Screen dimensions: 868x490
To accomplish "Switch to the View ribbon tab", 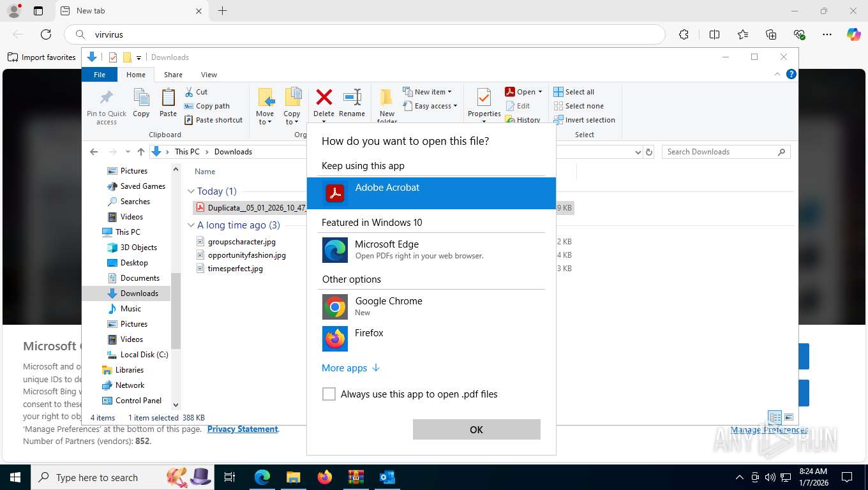I will click(x=209, y=75).
